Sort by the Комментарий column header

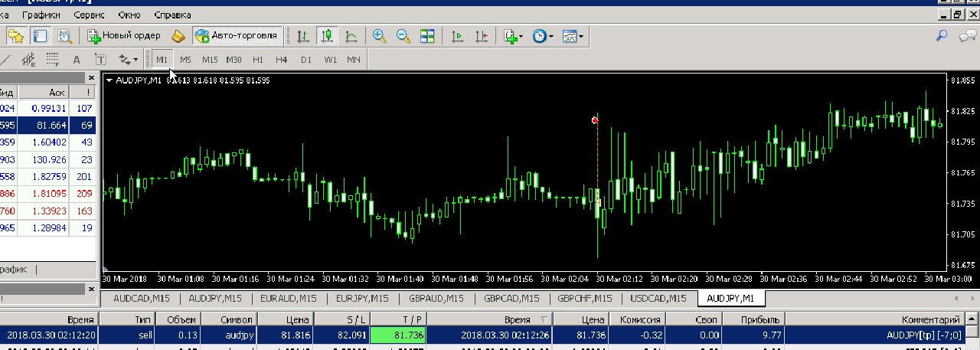(x=874, y=319)
